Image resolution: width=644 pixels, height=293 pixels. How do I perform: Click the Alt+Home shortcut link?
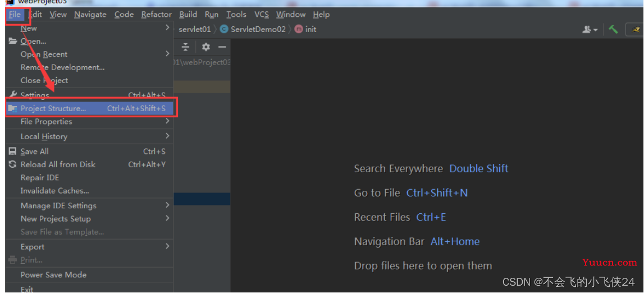[455, 241]
